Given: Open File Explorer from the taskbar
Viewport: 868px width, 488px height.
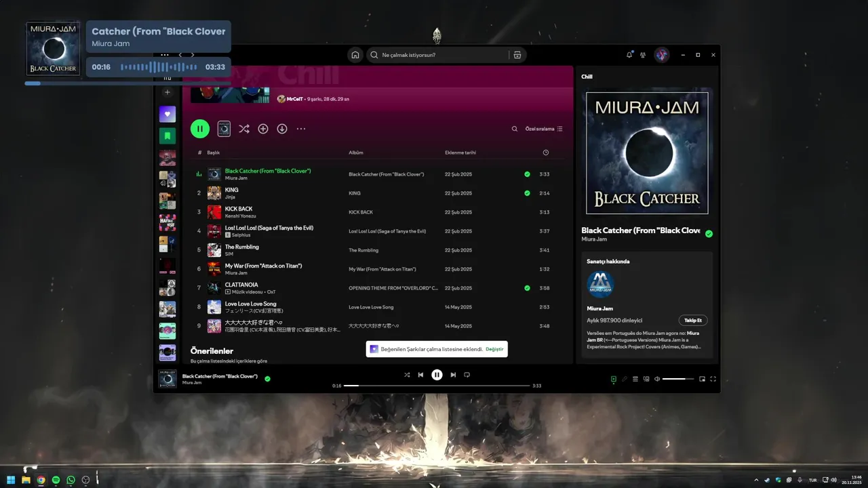Looking at the screenshot, I should (26, 480).
